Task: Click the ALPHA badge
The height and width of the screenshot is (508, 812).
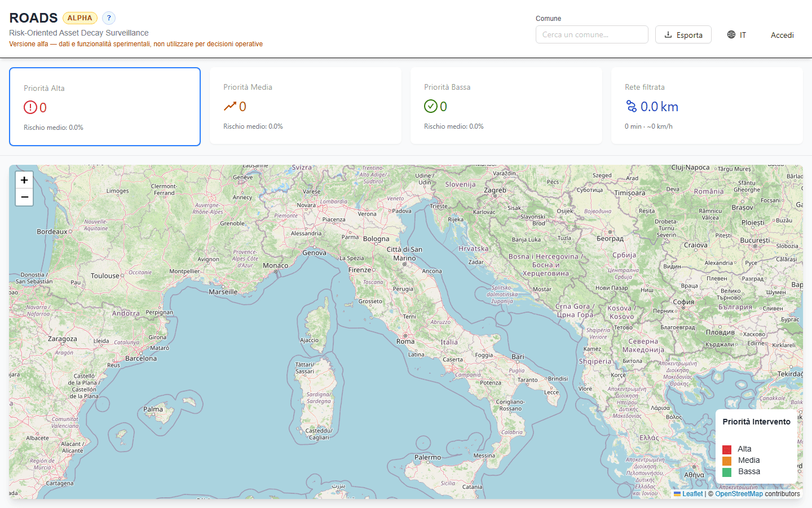Action: point(80,18)
